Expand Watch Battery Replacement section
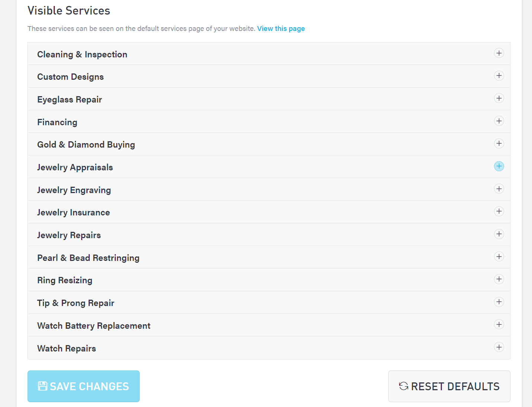The image size is (532, 407). [499, 325]
